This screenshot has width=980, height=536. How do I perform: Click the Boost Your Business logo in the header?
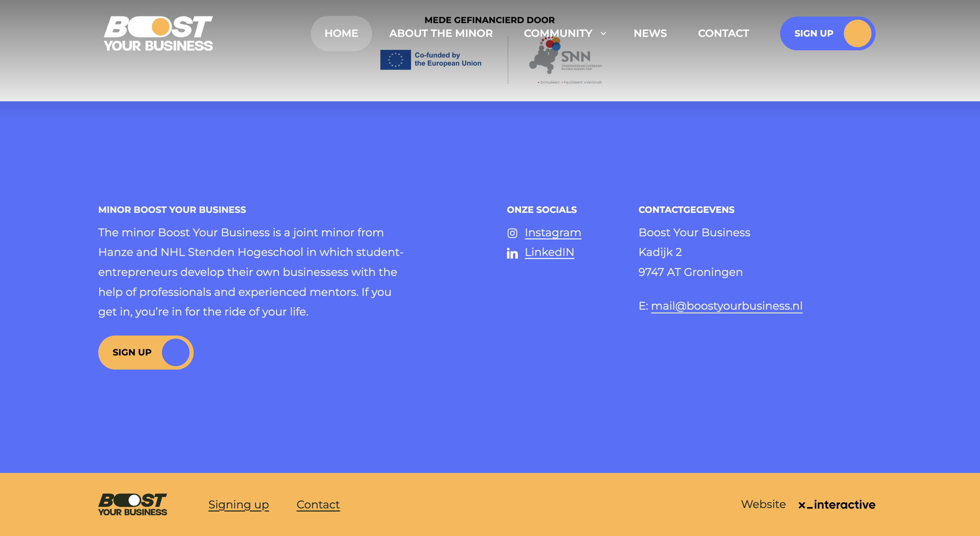(159, 33)
